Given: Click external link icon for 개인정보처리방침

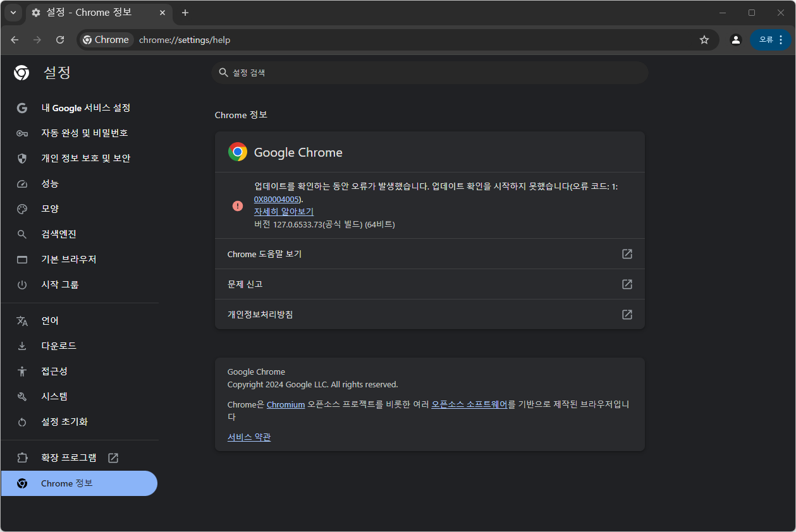Looking at the screenshot, I should (x=627, y=314).
